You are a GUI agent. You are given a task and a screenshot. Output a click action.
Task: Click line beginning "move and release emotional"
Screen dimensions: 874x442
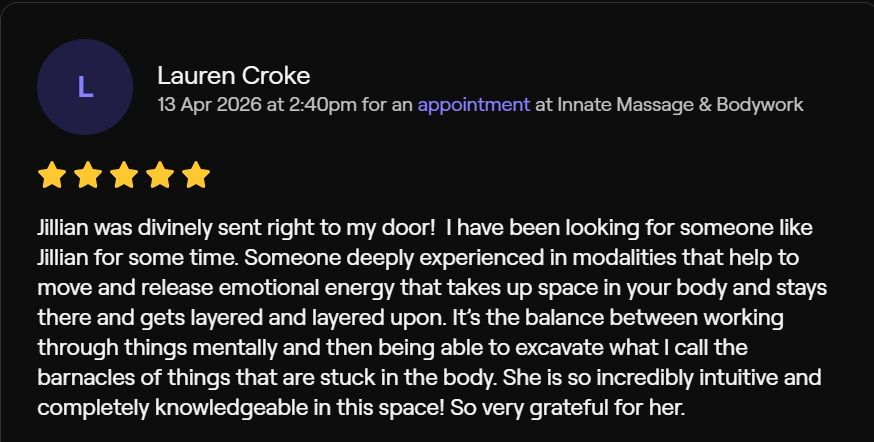pos(432,288)
